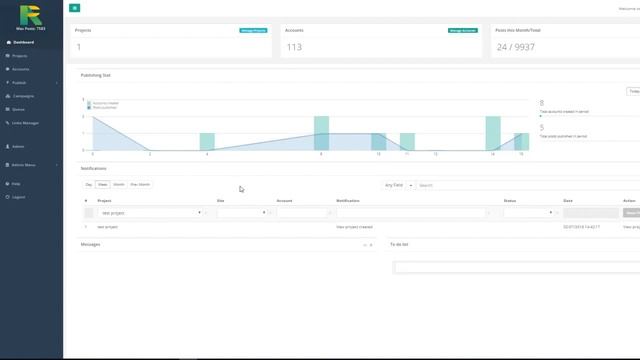Image resolution: width=640 pixels, height=360 pixels.
Task: Click the Admin Menu sidebar icon
Action: point(7,165)
